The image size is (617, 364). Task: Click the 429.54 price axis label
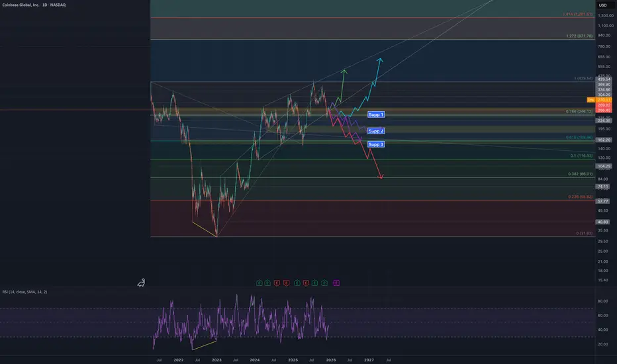point(604,79)
